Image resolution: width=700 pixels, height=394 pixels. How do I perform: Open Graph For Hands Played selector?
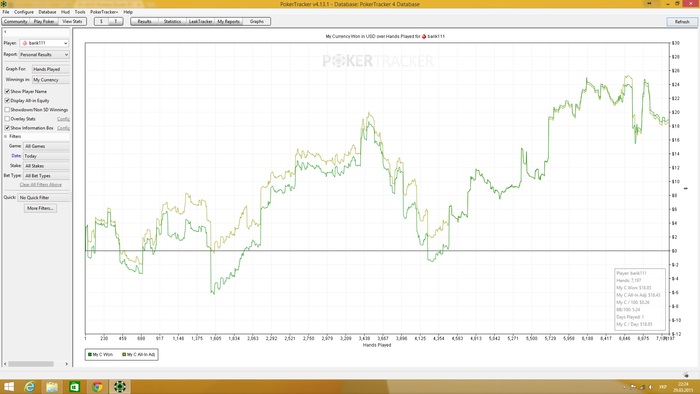pyautogui.click(x=51, y=69)
